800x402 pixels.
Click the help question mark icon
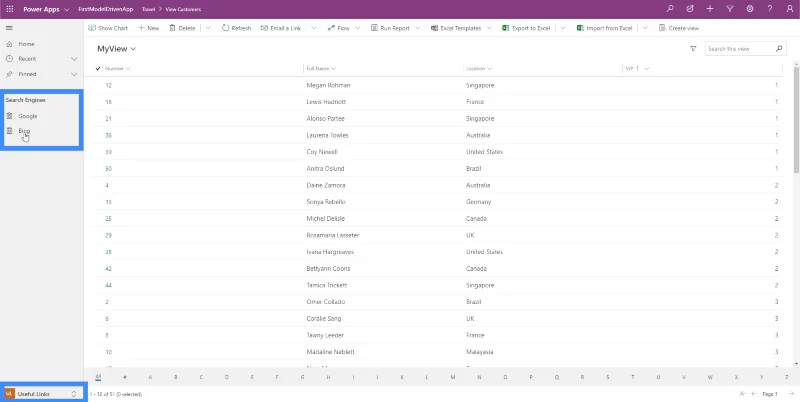tap(770, 9)
